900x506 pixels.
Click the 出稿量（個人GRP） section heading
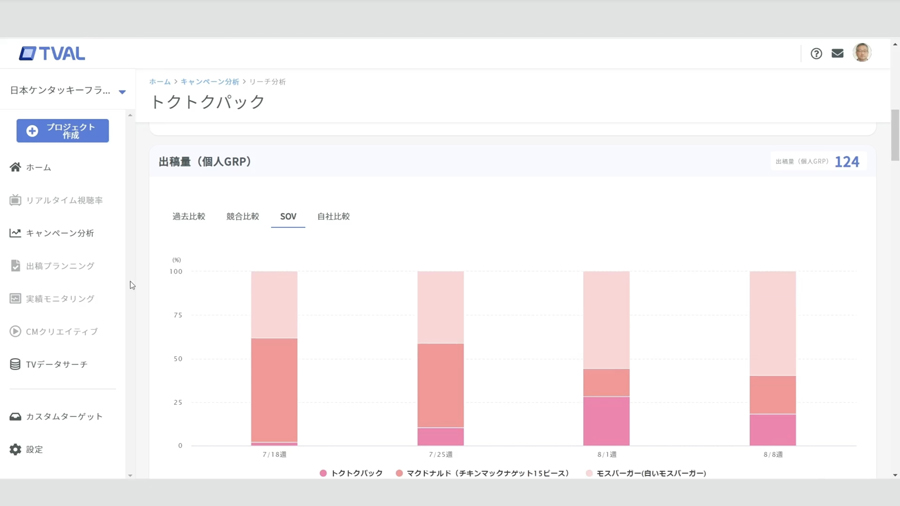[205, 162]
